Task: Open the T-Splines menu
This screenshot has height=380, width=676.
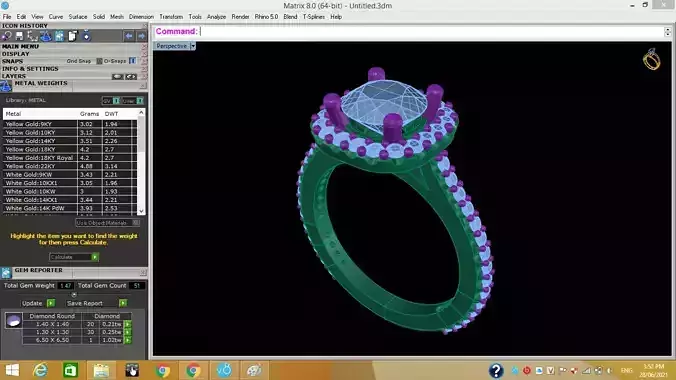Action: click(313, 17)
